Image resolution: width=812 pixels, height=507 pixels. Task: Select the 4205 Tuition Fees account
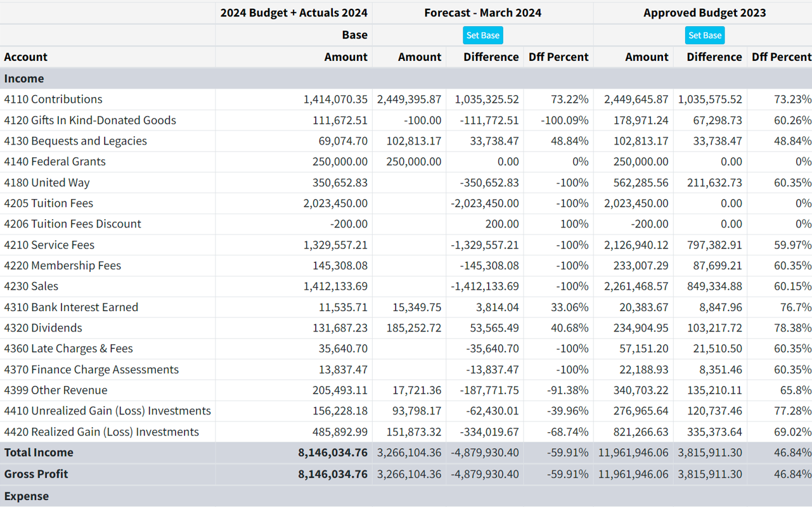(48, 203)
